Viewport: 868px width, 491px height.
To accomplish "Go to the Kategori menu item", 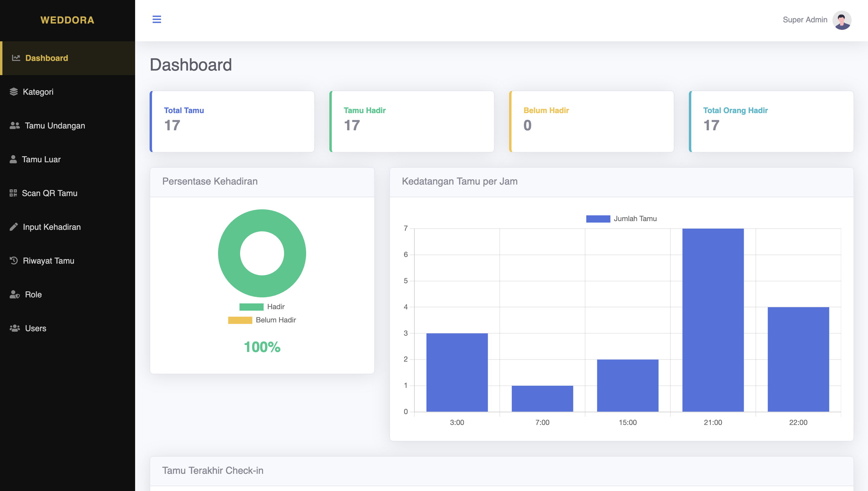I will coord(68,92).
